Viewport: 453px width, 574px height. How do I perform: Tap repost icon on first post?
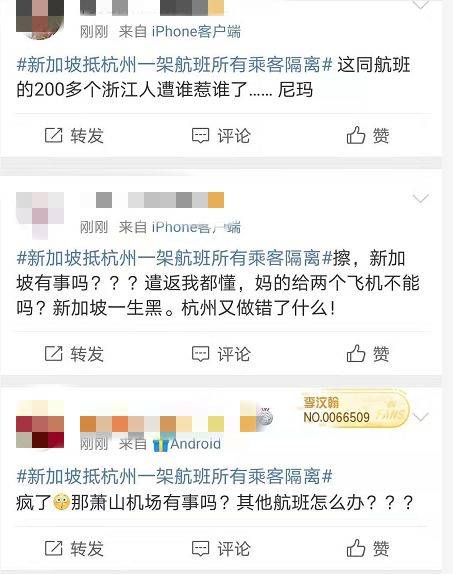[x=53, y=135]
